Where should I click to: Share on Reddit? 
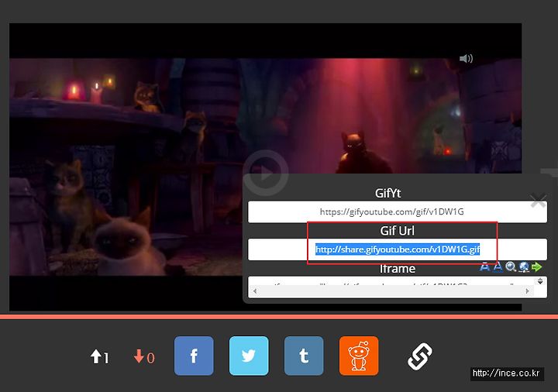[x=359, y=356]
